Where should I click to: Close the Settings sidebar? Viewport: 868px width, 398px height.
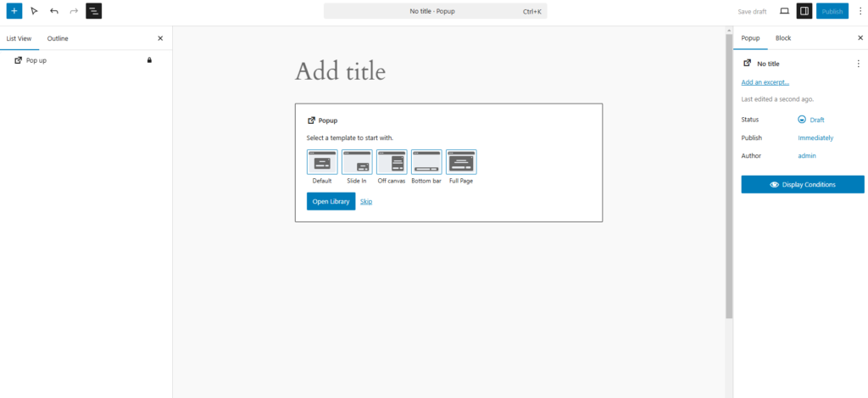pyautogui.click(x=860, y=37)
